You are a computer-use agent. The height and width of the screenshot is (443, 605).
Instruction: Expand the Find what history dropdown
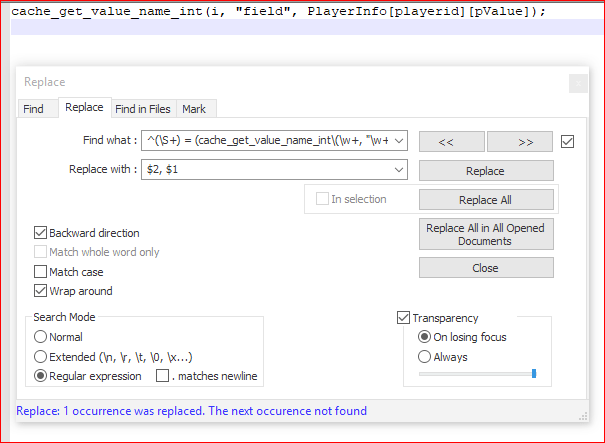coord(399,139)
